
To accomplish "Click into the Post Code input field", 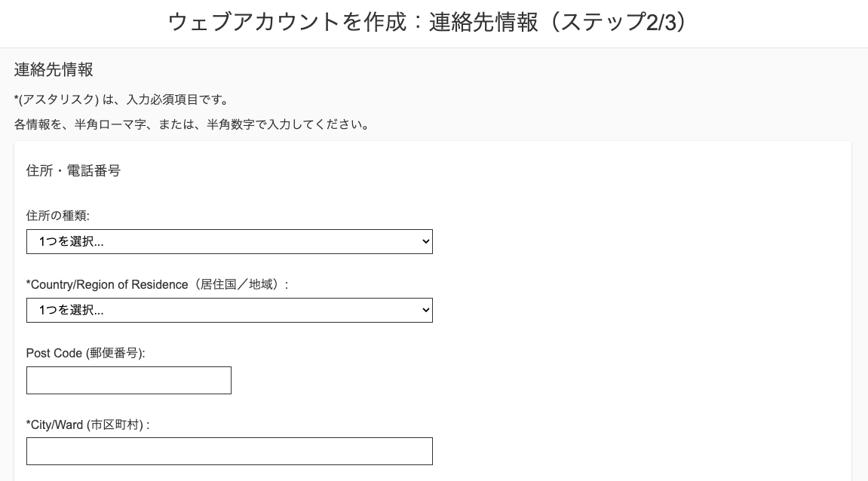I will pos(128,380).
